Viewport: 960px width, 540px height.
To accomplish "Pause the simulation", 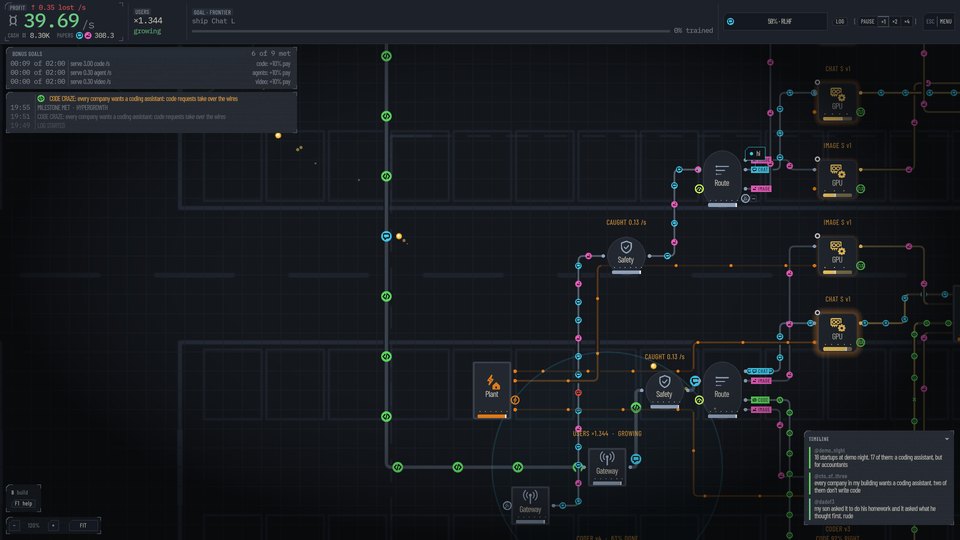I will 867,21.
